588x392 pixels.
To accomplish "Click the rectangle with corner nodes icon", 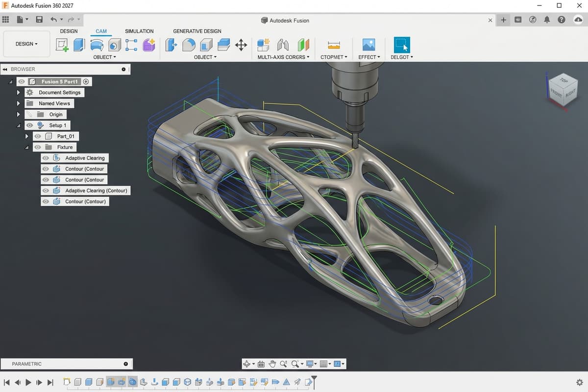I will pos(131,45).
